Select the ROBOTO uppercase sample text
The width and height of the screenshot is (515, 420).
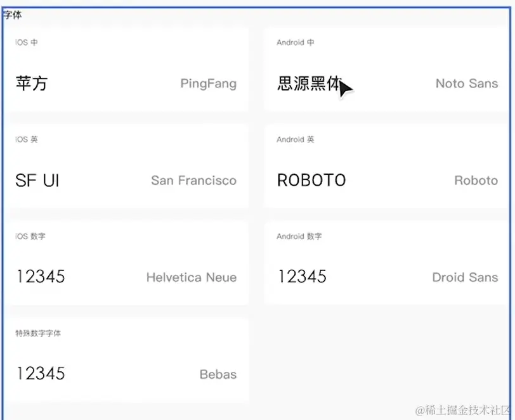[311, 181]
